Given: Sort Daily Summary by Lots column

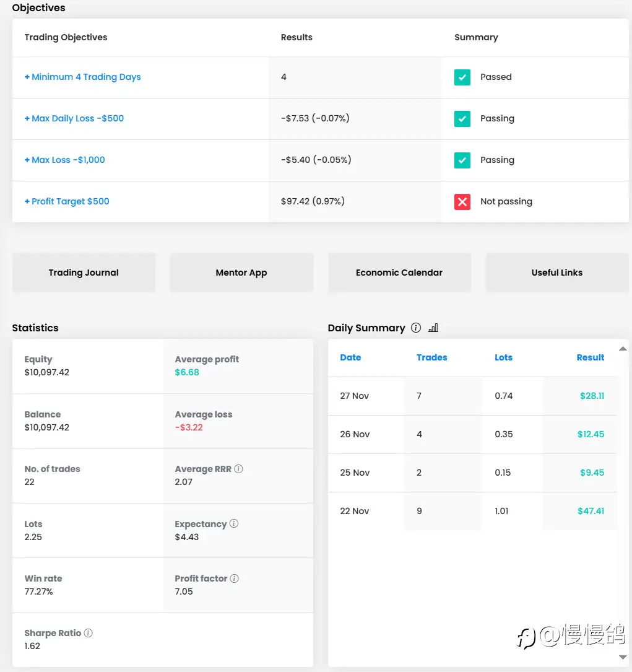Looking at the screenshot, I should click(x=503, y=357).
